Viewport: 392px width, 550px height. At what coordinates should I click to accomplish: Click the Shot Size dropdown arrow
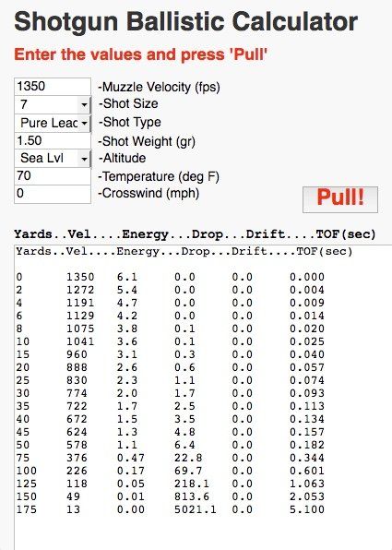(84, 105)
